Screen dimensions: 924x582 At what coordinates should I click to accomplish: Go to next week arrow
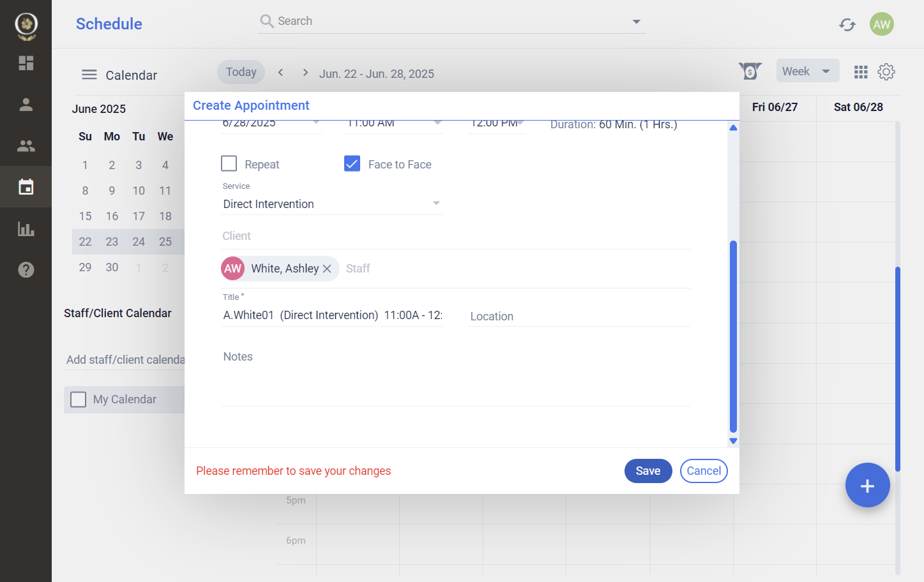[x=305, y=72]
